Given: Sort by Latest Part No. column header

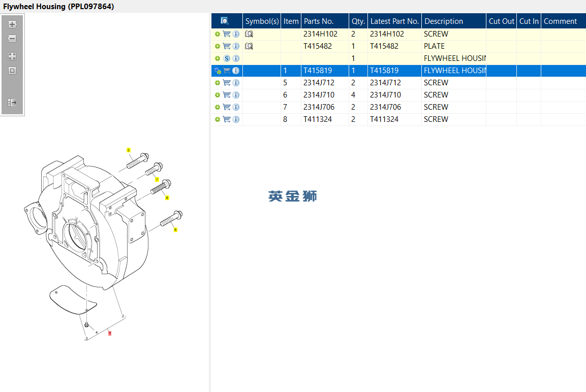Looking at the screenshot, I should click(395, 21).
